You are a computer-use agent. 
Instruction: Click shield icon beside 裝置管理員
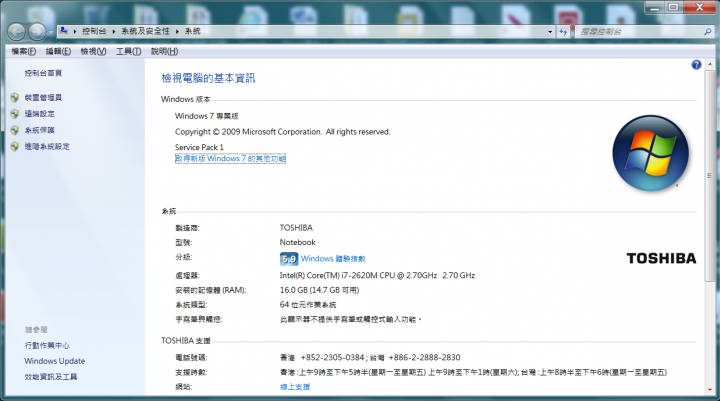click(15, 97)
